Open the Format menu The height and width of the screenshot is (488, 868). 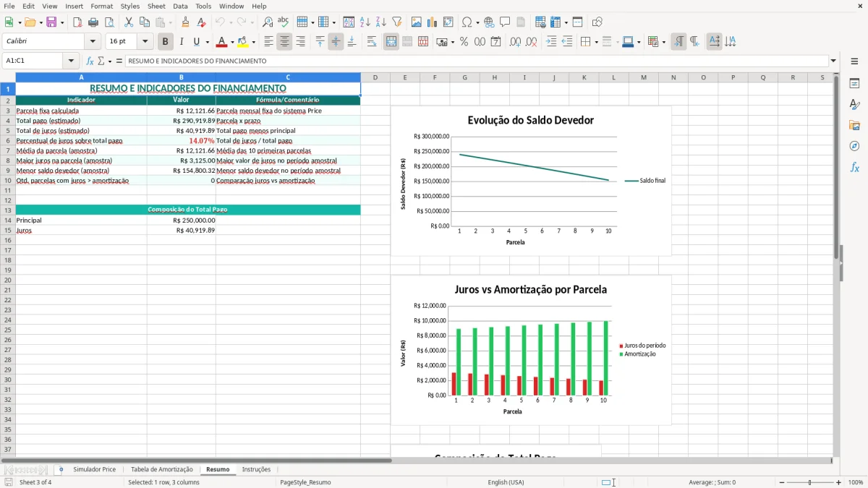(x=101, y=6)
